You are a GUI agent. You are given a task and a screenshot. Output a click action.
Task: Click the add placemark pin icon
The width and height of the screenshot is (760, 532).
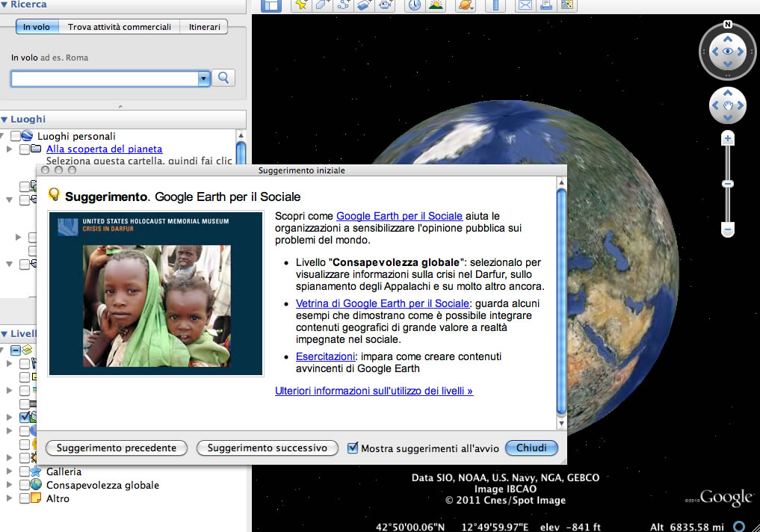[x=300, y=5]
